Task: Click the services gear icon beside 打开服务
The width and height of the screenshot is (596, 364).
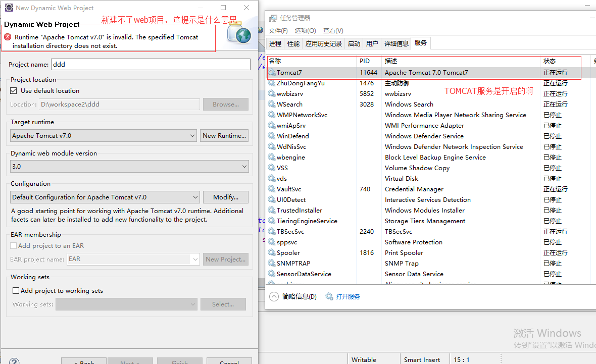Action: point(329,296)
